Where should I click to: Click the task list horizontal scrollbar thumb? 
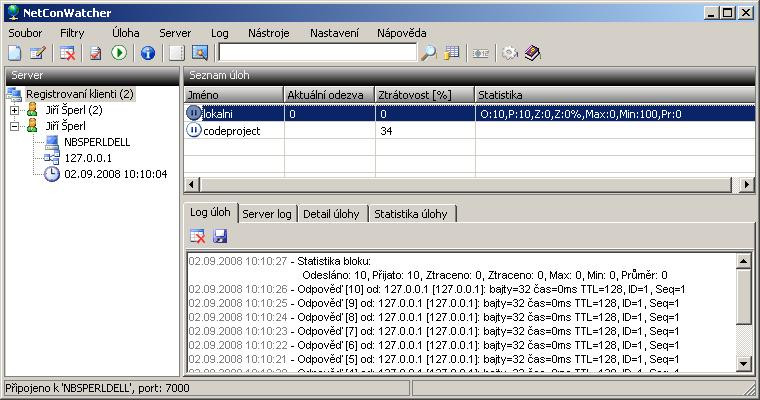pyautogui.click(x=465, y=185)
